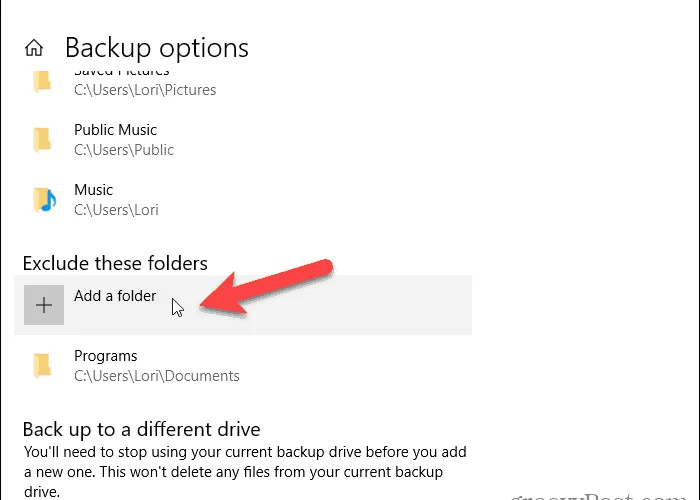
Task: Choose the Music entry name
Action: (93, 190)
